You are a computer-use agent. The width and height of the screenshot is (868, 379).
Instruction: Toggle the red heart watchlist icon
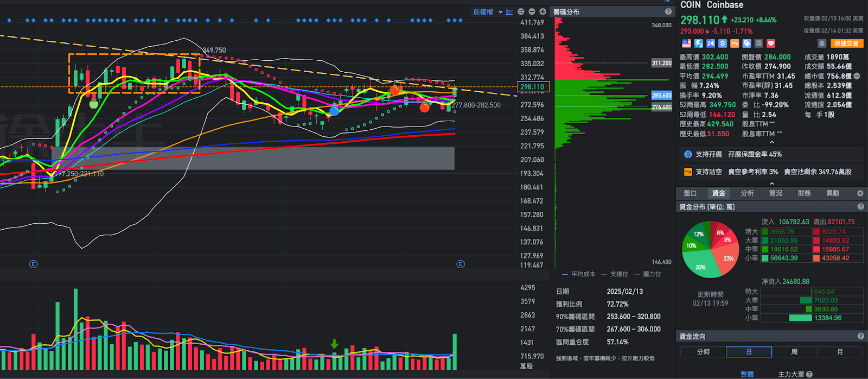[771, 43]
